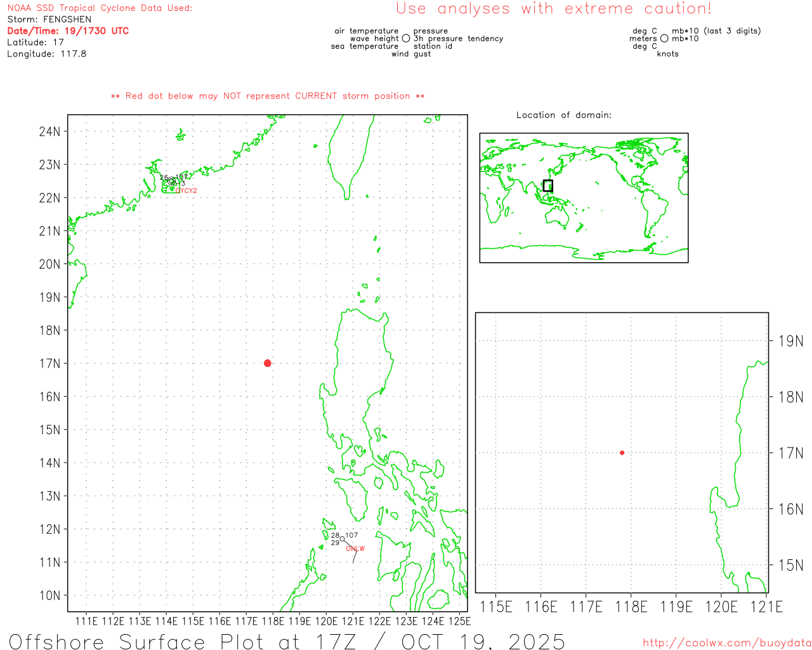Click the red storm dot on main map
This screenshot has height=650, width=812.
tap(267, 363)
